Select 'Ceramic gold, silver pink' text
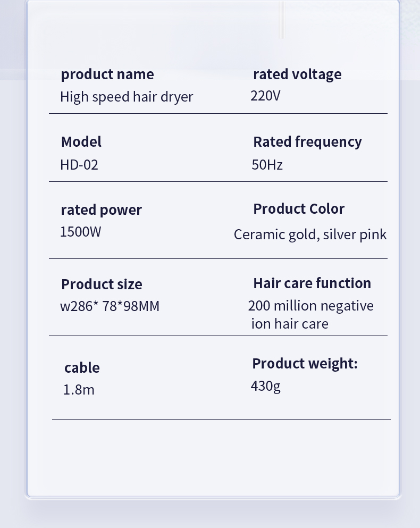The height and width of the screenshot is (528, 420). click(310, 234)
